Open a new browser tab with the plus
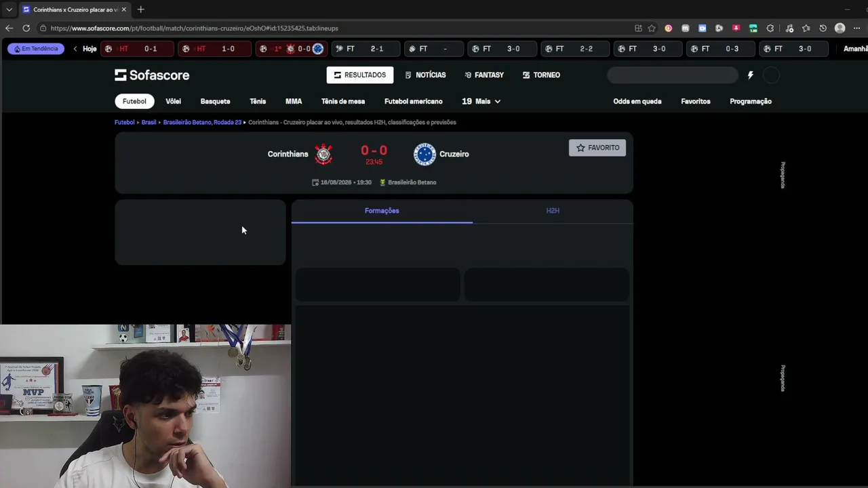The height and width of the screenshot is (488, 868). coord(140,9)
